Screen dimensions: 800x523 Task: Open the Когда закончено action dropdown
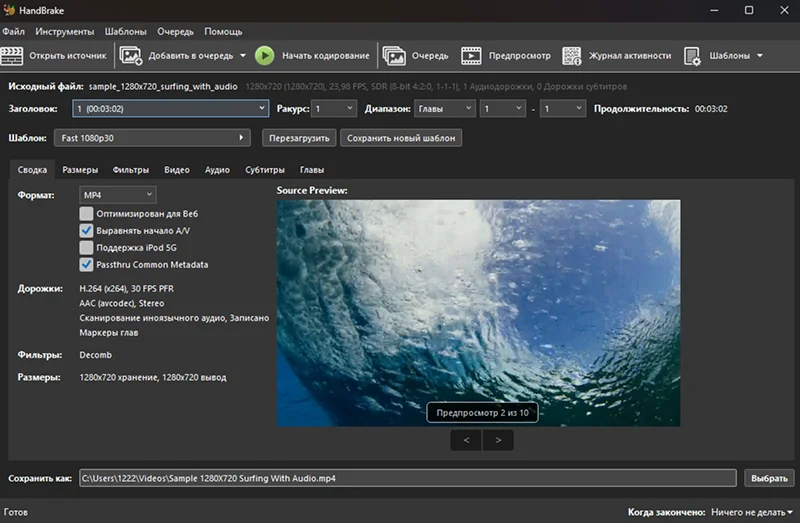click(x=752, y=512)
